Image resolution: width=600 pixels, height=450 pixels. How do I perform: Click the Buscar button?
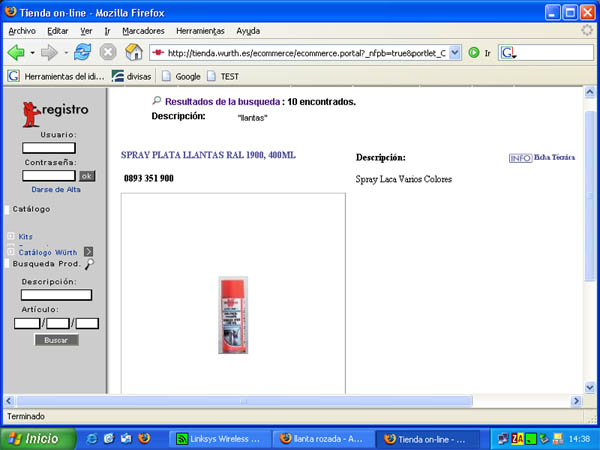pyautogui.click(x=57, y=340)
